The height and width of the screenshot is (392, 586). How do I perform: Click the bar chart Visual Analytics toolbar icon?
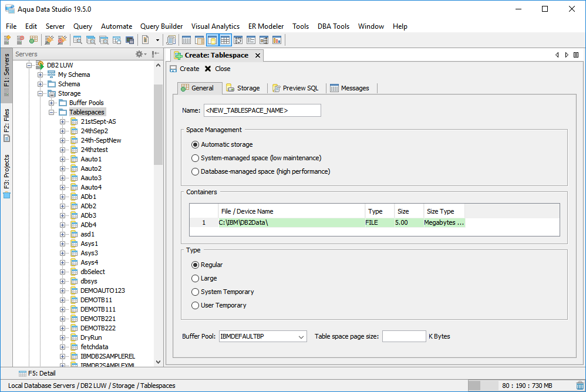(x=277, y=40)
